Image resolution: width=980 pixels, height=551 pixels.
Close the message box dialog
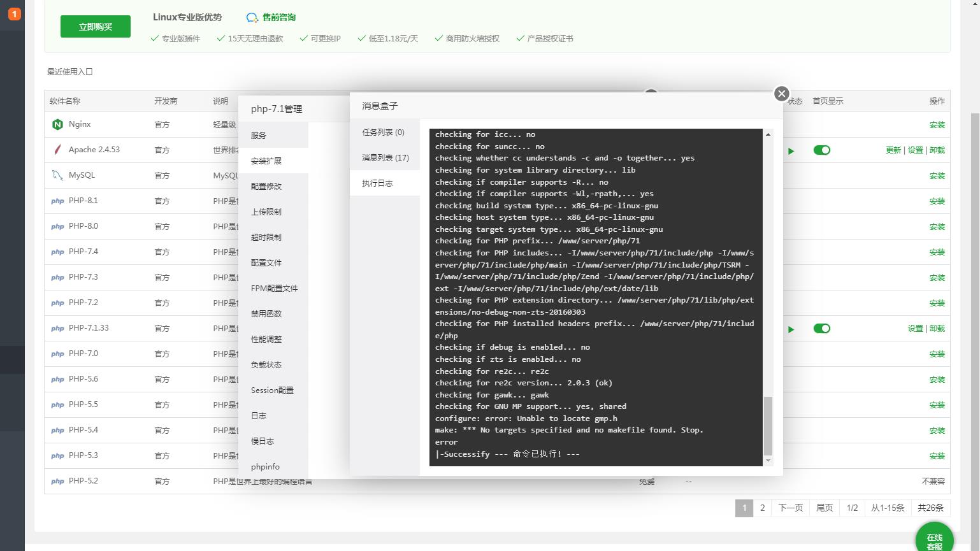pyautogui.click(x=782, y=94)
